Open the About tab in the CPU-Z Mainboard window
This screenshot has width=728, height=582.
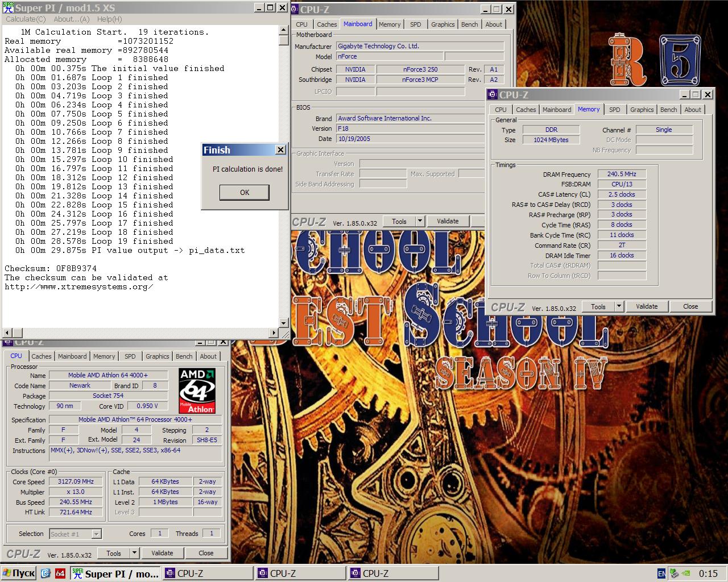pyautogui.click(x=494, y=24)
